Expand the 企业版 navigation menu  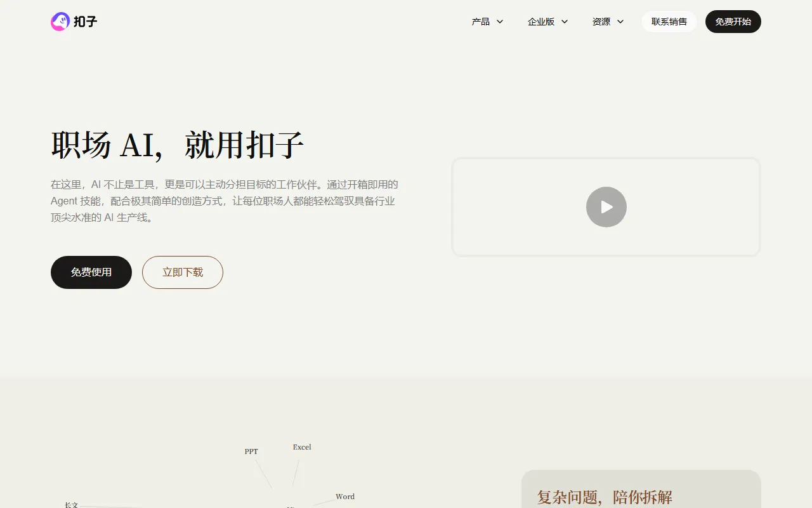click(x=546, y=21)
